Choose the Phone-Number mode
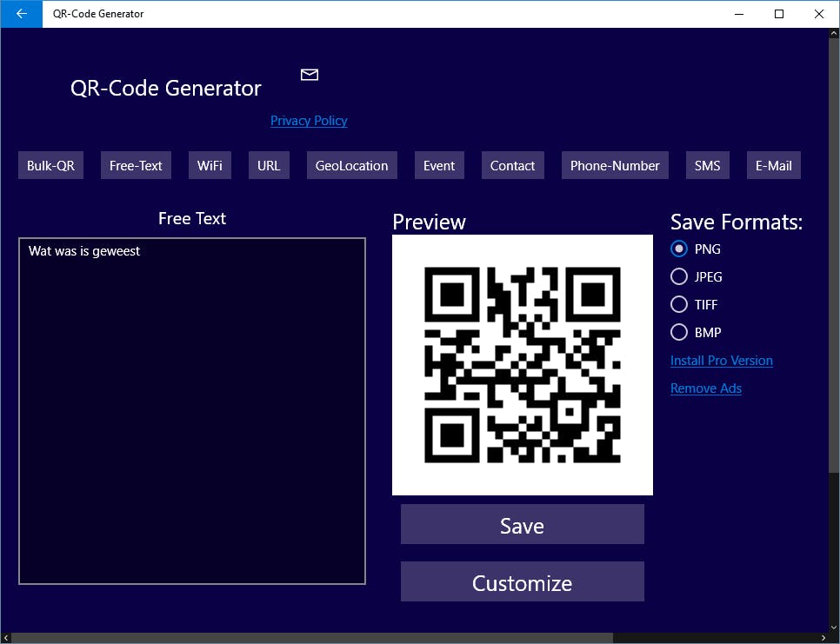Screen dimensions: 840x644 615,165
